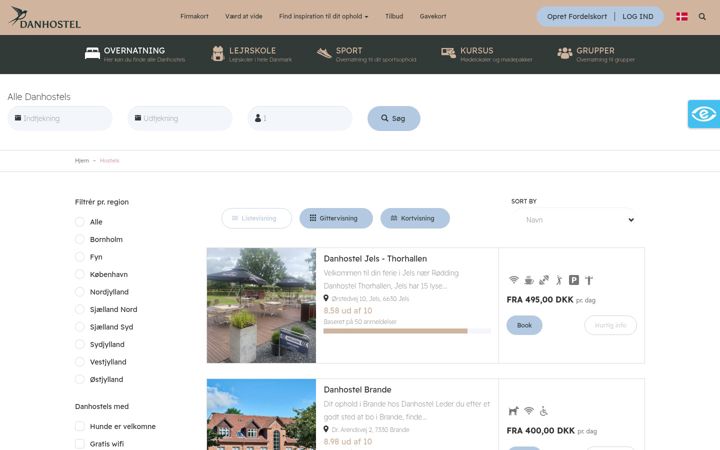Click the FRA 495,00 DKK price text
This screenshot has width=720, height=450.
point(540,299)
